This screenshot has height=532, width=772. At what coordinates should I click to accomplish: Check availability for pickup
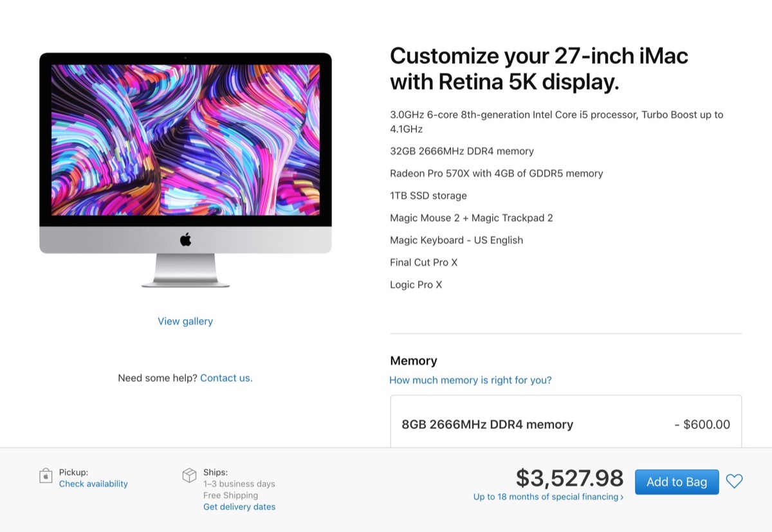tap(93, 484)
